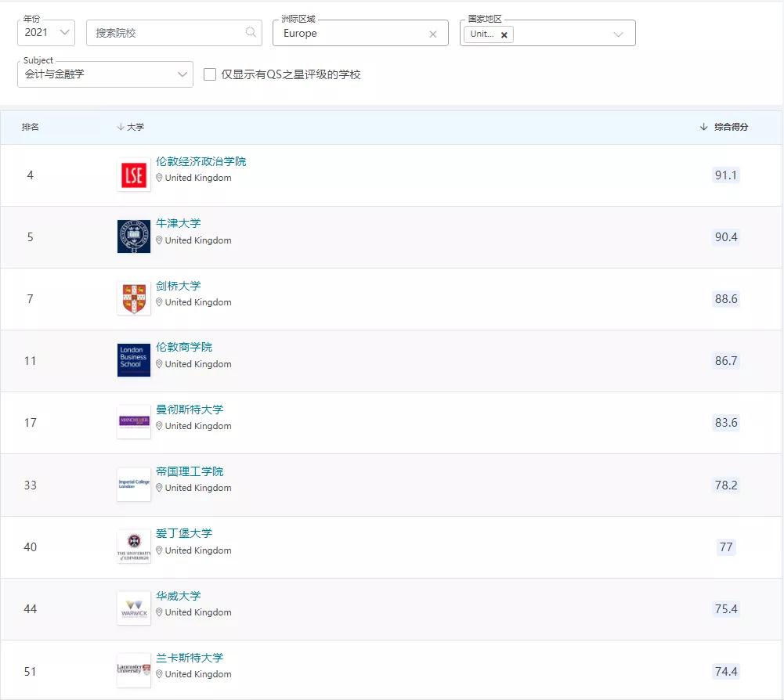Open the 2021 year dropdown
This screenshot has height=700, width=784.
[x=46, y=33]
